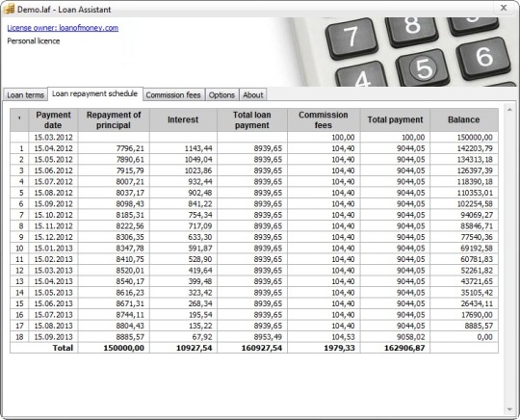Select the date cell 15.04.2013
The image size is (520, 420).
click(x=53, y=281)
